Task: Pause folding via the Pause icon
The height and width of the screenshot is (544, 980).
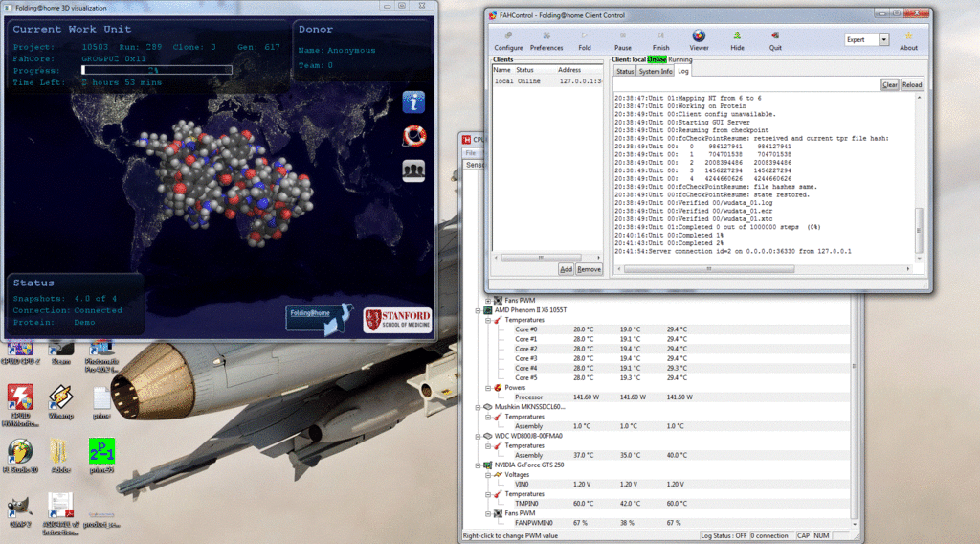Action: point(622,41)
